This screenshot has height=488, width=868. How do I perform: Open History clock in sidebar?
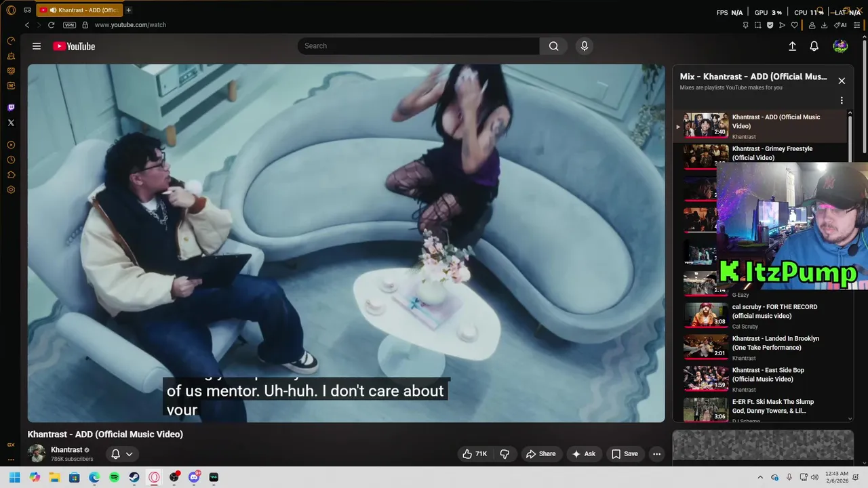pos(11,160)
